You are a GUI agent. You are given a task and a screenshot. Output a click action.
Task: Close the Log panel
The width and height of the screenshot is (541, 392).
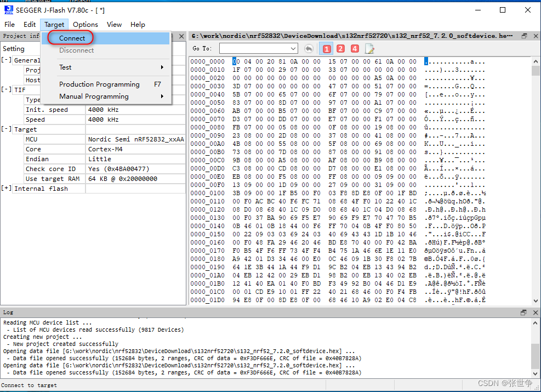click(x=536, y=313)
